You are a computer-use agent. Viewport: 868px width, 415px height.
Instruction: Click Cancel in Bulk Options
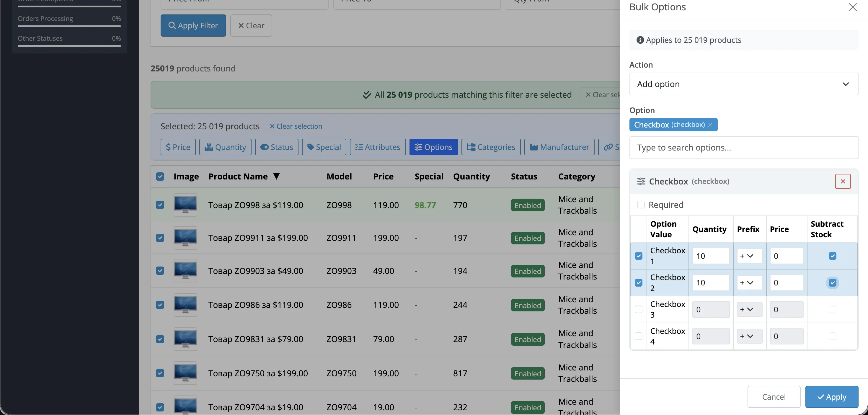[774, 397]
